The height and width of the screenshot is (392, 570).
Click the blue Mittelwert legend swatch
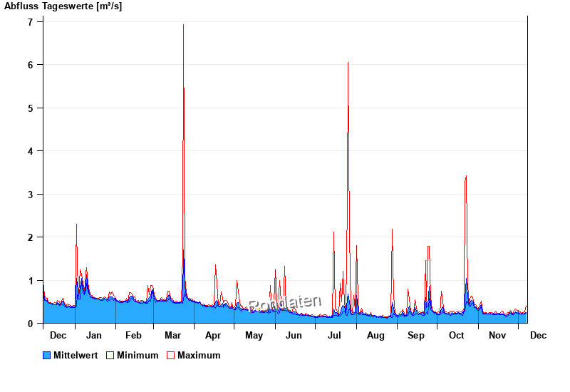coord(47,355)
